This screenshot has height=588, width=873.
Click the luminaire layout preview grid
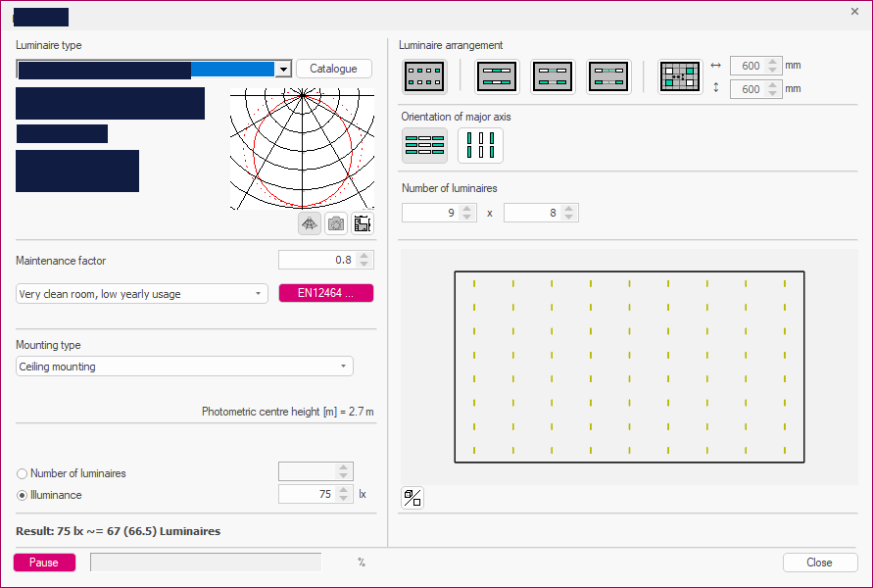pyautogui.click(x=629, y=367)
